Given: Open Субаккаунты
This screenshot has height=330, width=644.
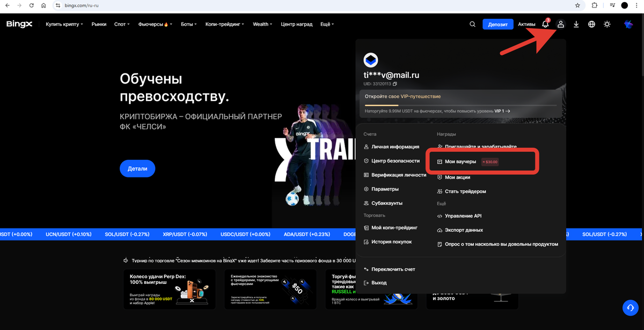Looking at the screenshot, I should [x=383, y=203].
